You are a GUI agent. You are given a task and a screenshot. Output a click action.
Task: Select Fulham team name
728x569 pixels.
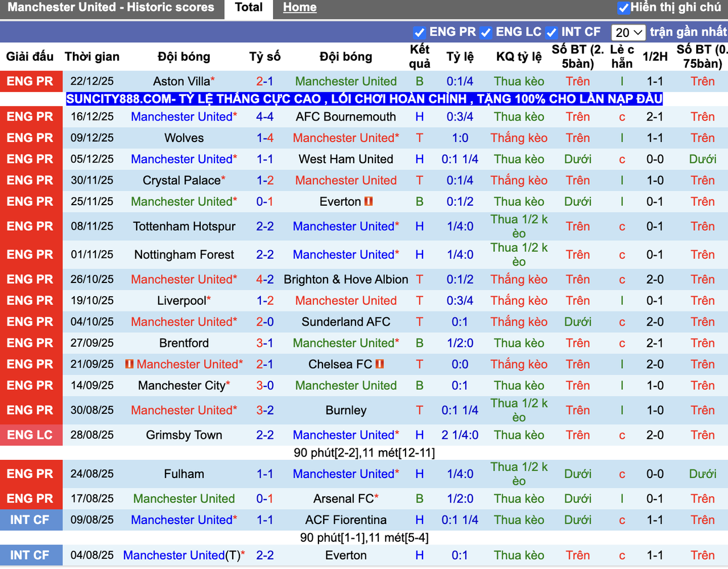[x=184, y=474]
